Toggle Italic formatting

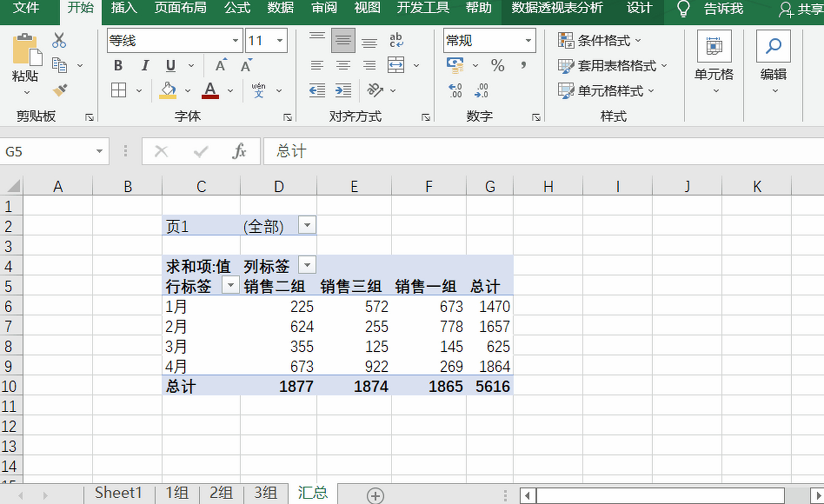click(145, 65)
